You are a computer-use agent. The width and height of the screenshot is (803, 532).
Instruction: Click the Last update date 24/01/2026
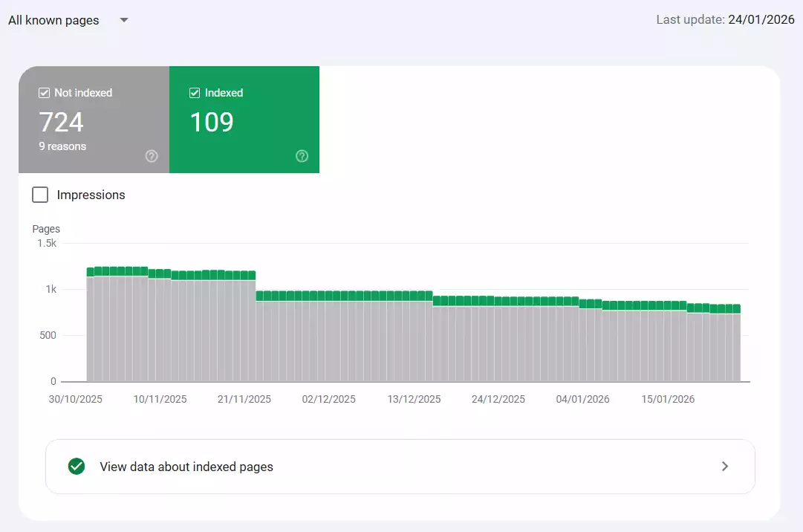coord(761,19)
